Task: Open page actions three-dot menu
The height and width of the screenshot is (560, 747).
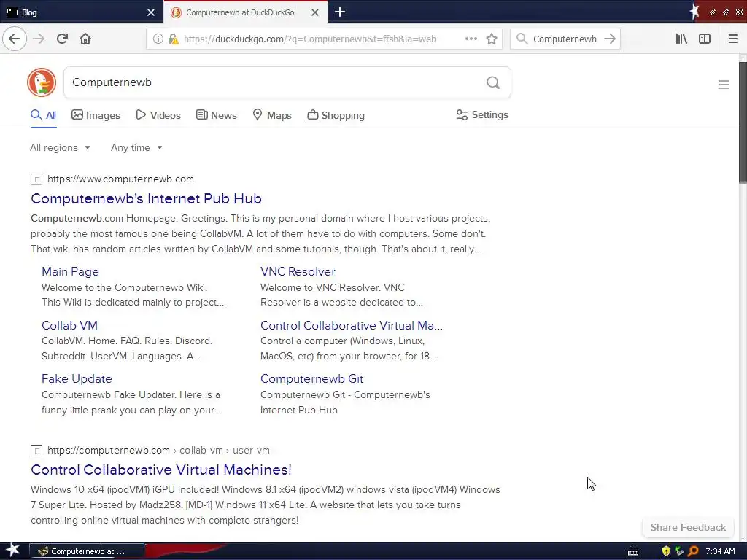Action: pos(471,39)
